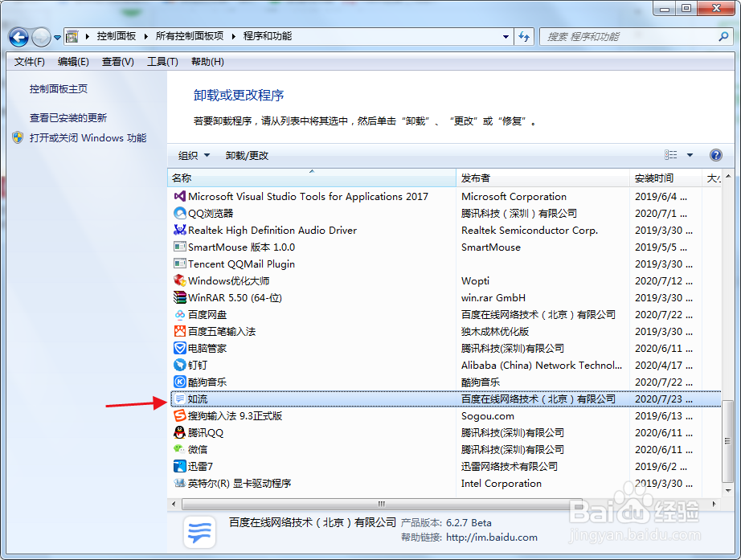Click the horizontal scrollbar thumb
The height and width of the screenshot is (560, 741).
(382, 504)
